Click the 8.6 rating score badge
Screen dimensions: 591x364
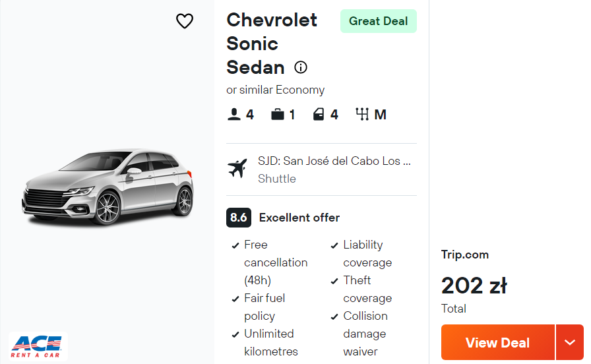point(239,218)
